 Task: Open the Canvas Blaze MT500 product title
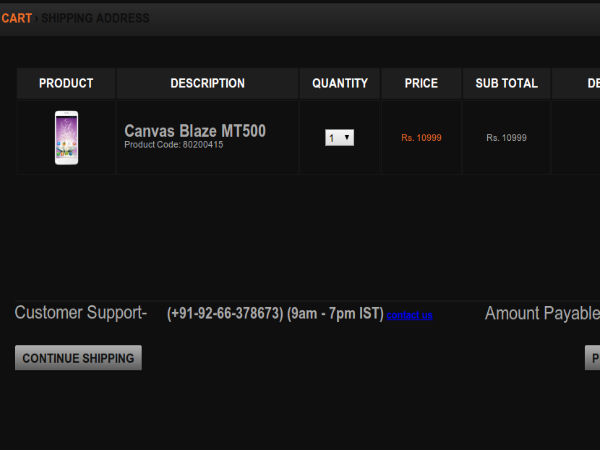click(x=194, y=131)
